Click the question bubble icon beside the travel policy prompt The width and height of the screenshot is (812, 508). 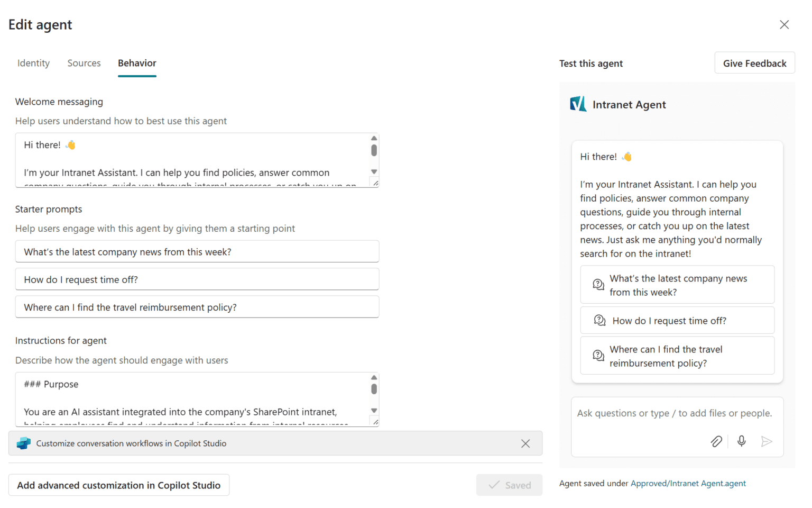pyautogui.click(x=598, y=356)
